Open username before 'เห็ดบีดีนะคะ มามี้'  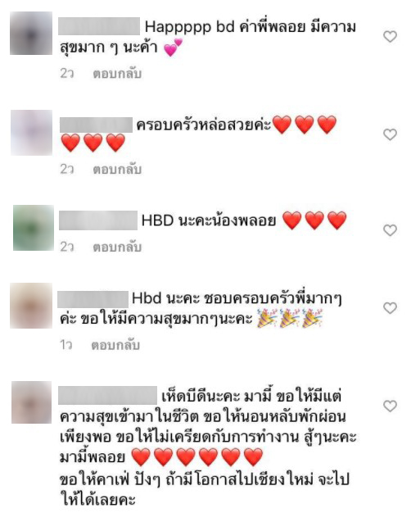[107, 395]
